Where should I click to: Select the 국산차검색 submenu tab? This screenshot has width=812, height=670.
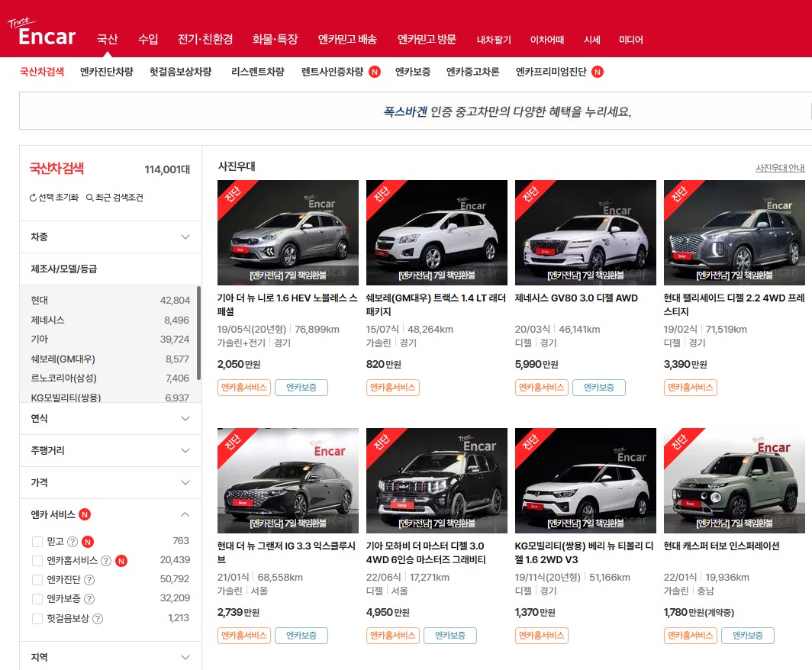[x=42, y=72]
